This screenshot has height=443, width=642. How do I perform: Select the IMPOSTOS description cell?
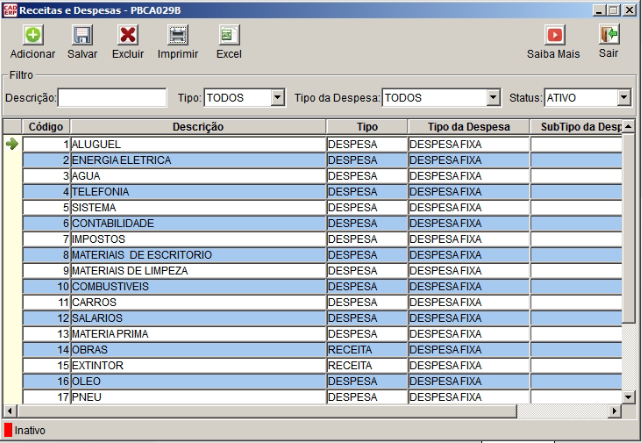tap(198, 239)
